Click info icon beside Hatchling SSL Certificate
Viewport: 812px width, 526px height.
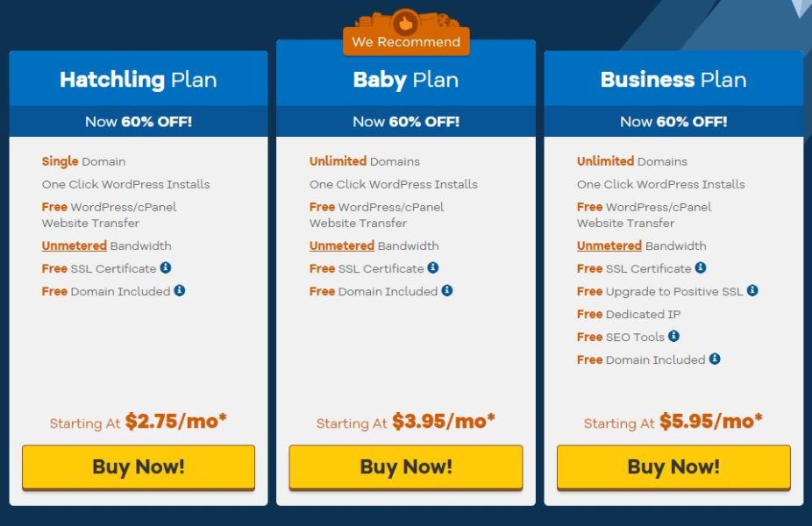pyautogui.click(x=166, y=268)
